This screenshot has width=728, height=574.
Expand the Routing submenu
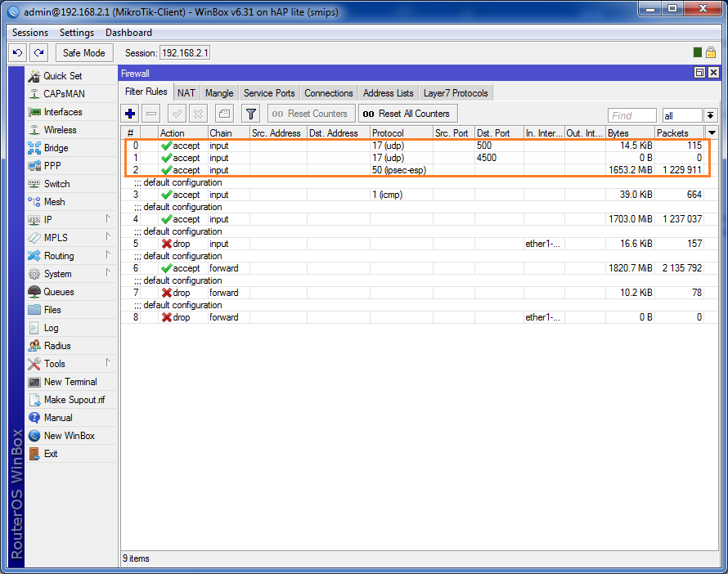click(59, 256)
